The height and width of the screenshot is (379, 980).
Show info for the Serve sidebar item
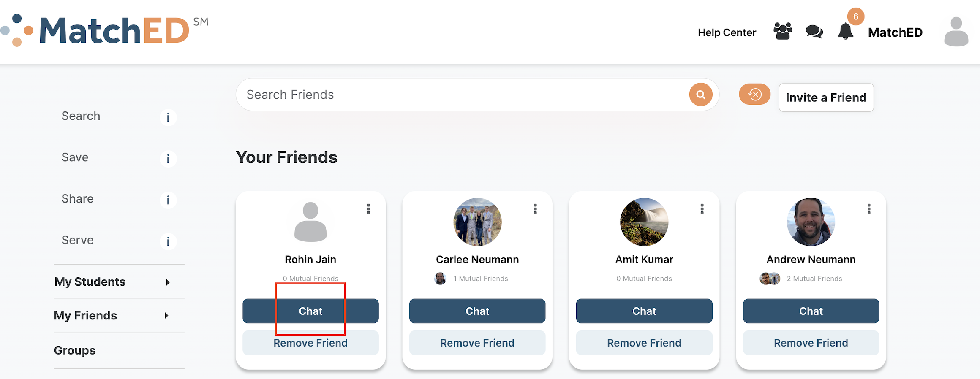click(x=168, y=241)
